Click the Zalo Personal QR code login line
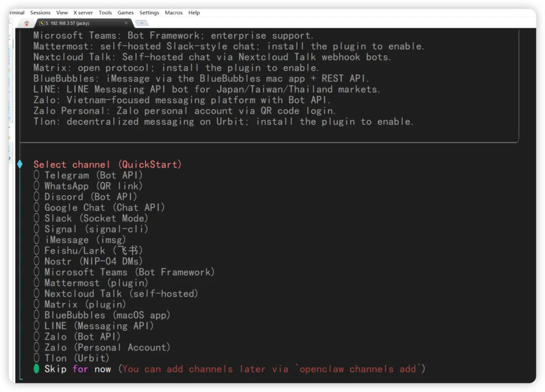 185,111
